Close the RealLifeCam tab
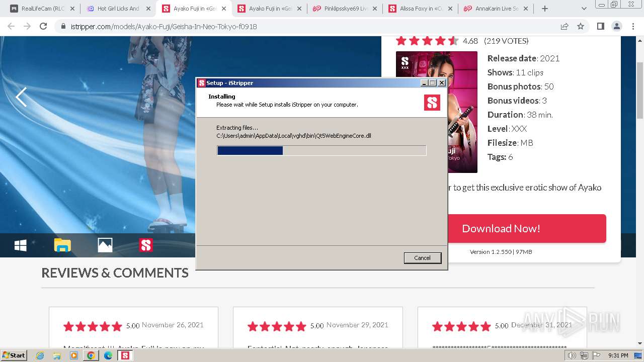Screen dimensions: 644x362 [x=72, y=9]
